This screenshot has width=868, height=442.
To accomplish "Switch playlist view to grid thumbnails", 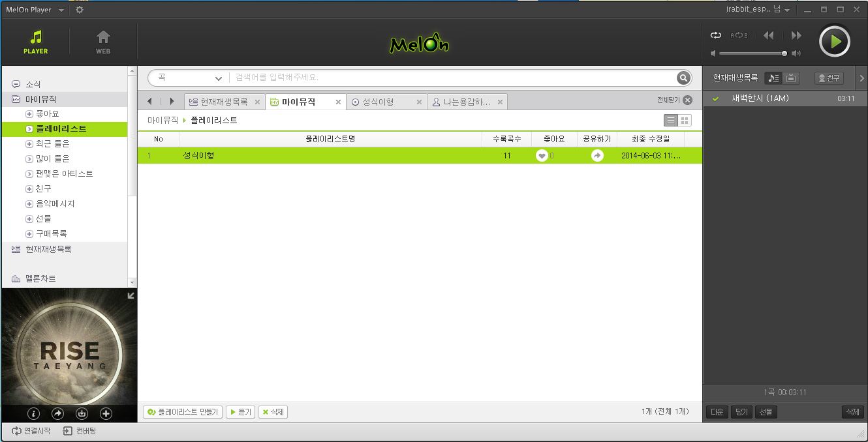I will pos(685,121).
